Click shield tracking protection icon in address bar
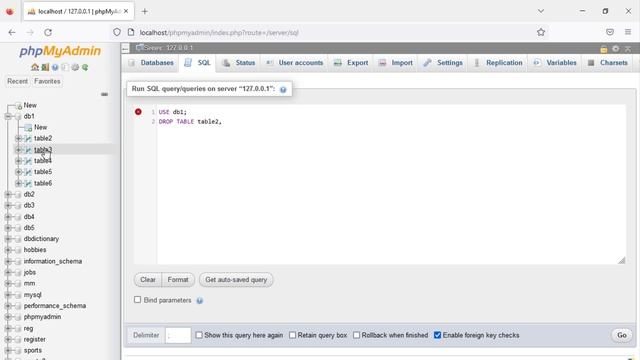640x360 pixels. [117, 32]
